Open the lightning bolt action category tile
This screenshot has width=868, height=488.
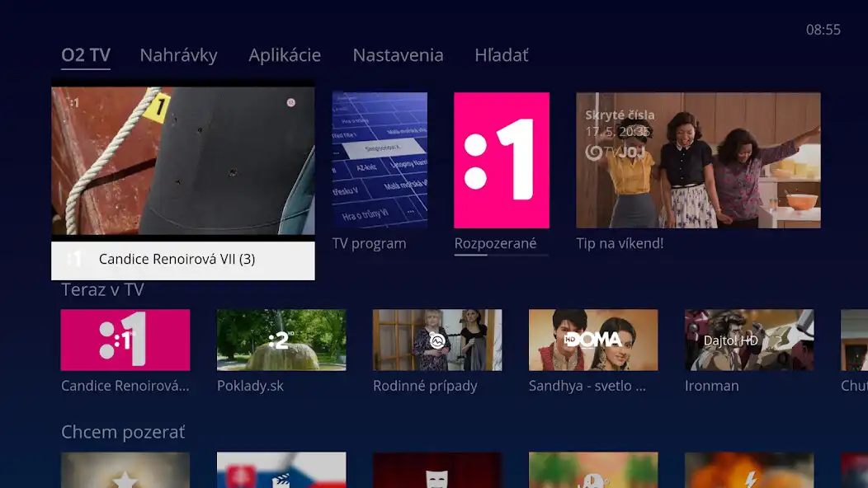[x=749, y=471]
